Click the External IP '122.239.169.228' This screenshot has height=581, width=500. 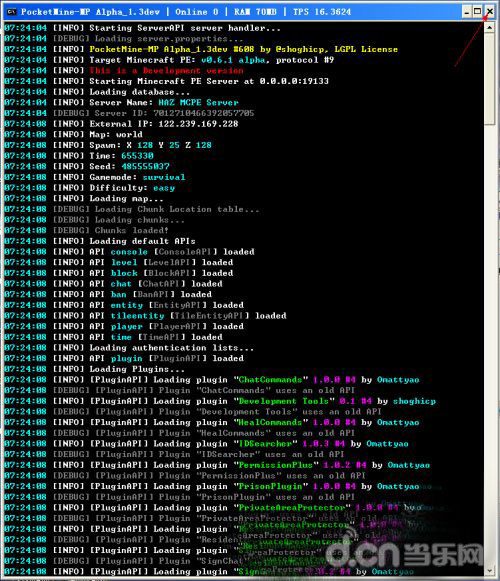pyautogui.click(x=198, y=124)
